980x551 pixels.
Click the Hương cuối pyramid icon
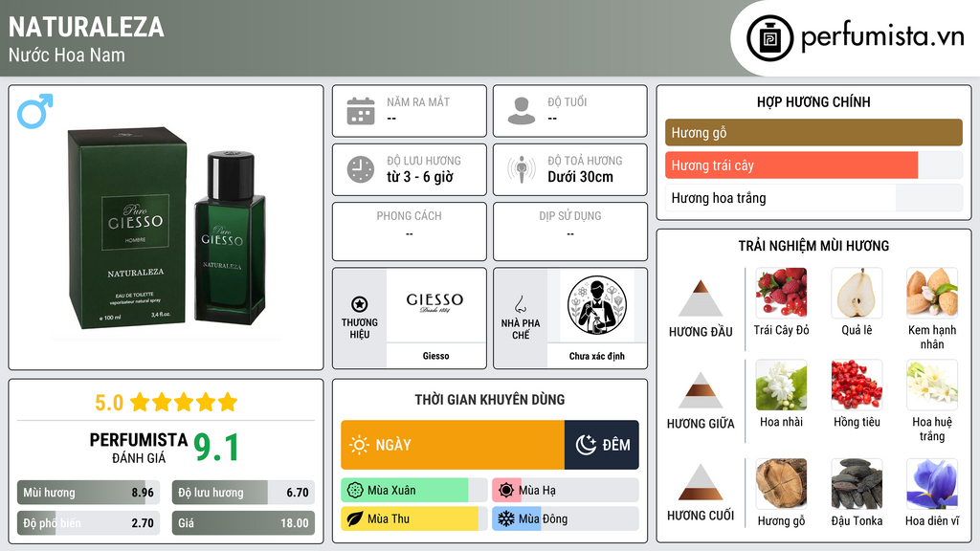point(701,482)
